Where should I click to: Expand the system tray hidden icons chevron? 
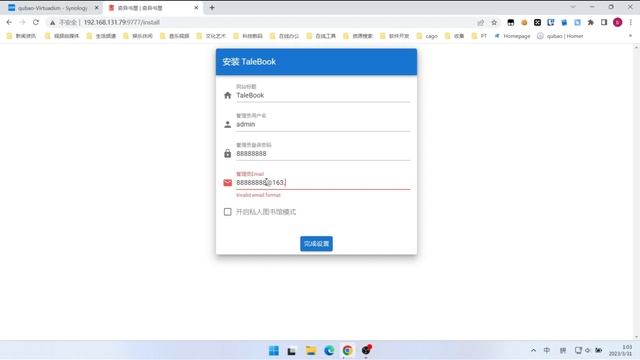click(x=533, y=351)
